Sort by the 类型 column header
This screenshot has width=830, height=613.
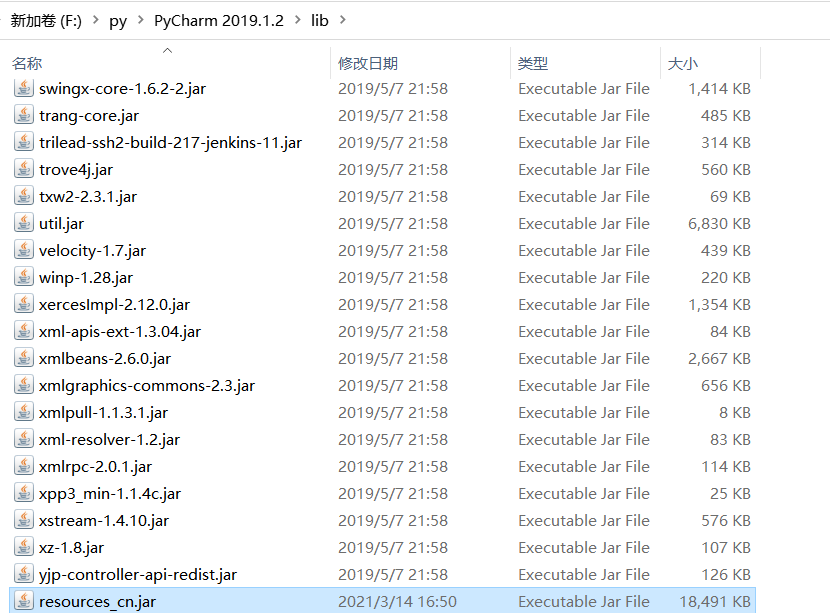coord(533,64)
